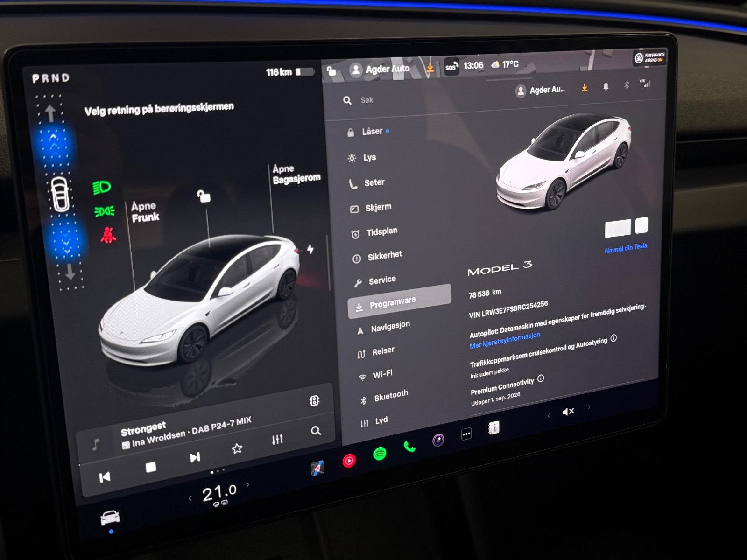Open the Wi-Fi settings
The height and width of the screenshot is (560, 747).
(x=376, y=375)
